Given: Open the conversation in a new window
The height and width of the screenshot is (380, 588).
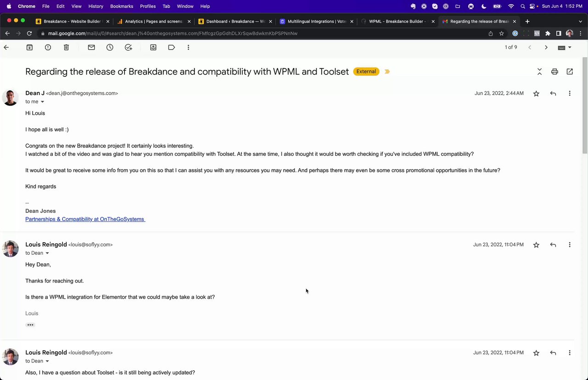Looking at the screenshot, I should 570,72.
